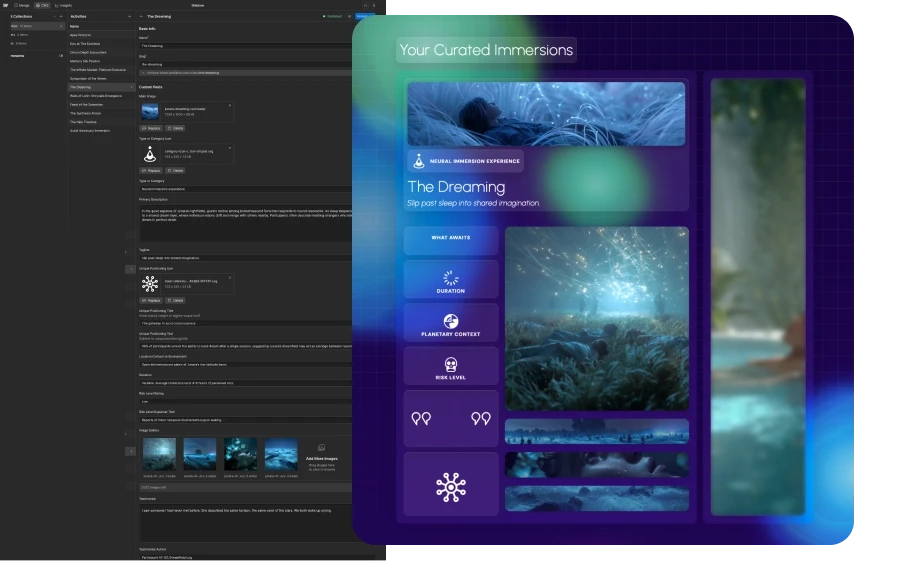This screenshot has width=912, height=561.
Task: Add a new item with Activities plus icon
Action: 129,16
